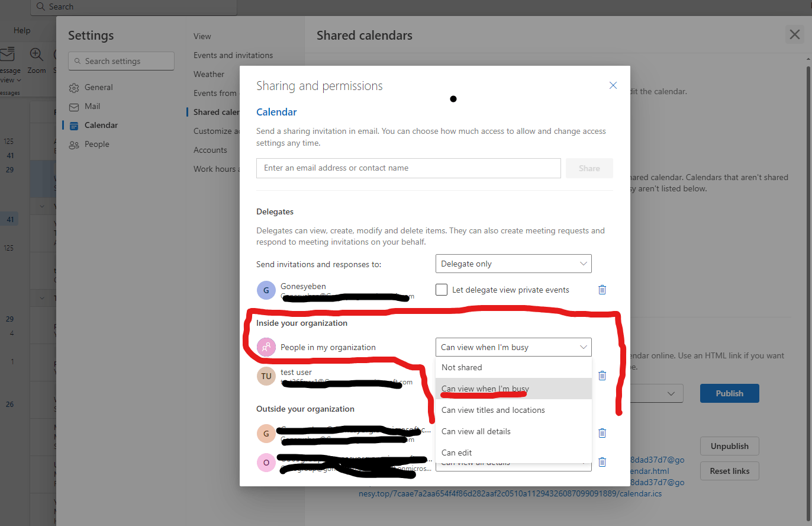Click the Outside your organization heading
812x526 pixels.
305,409
